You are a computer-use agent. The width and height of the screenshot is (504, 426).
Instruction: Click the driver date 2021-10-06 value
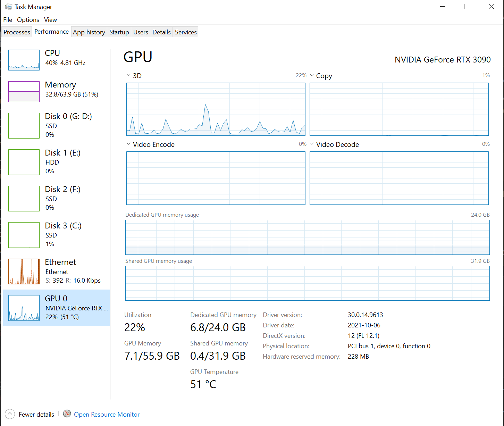364,325
